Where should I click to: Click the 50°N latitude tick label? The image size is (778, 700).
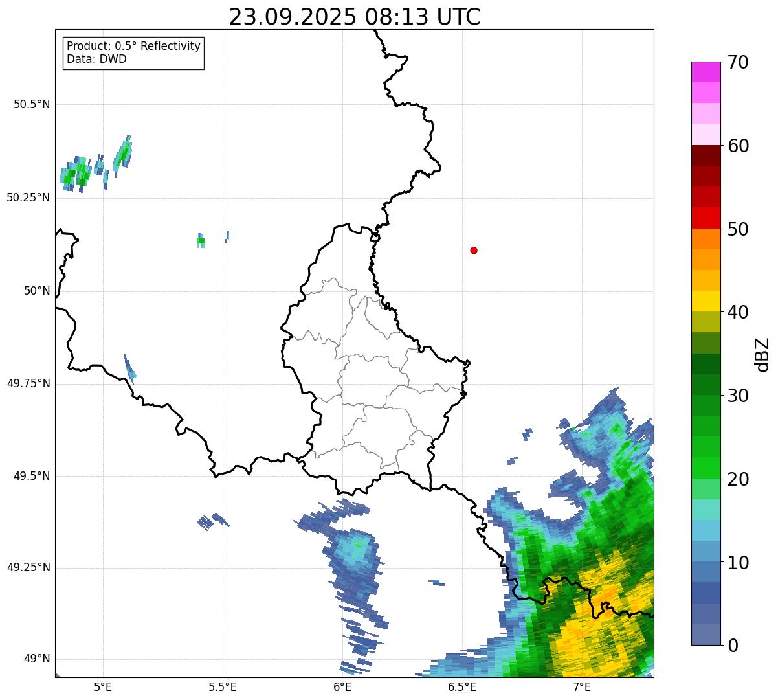(x=37, y=291)
